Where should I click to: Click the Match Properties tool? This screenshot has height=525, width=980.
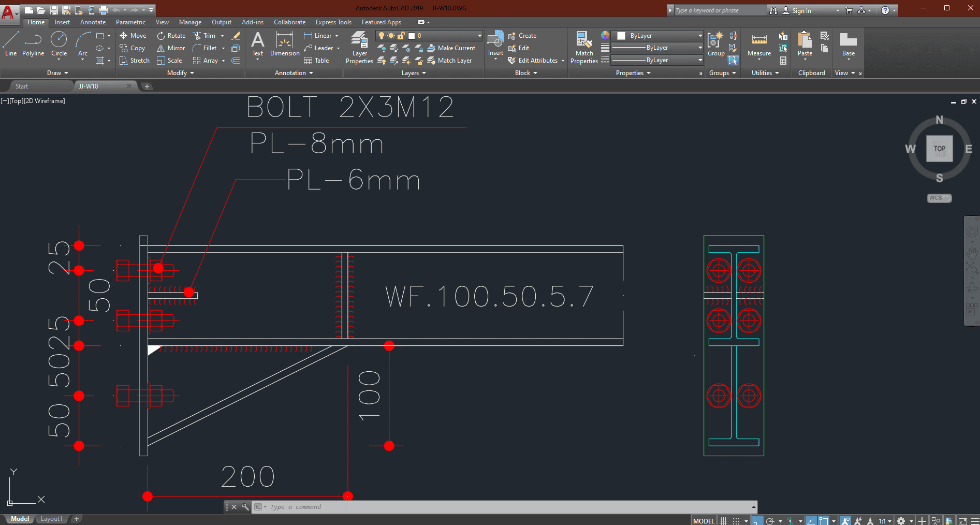[584, 47]
